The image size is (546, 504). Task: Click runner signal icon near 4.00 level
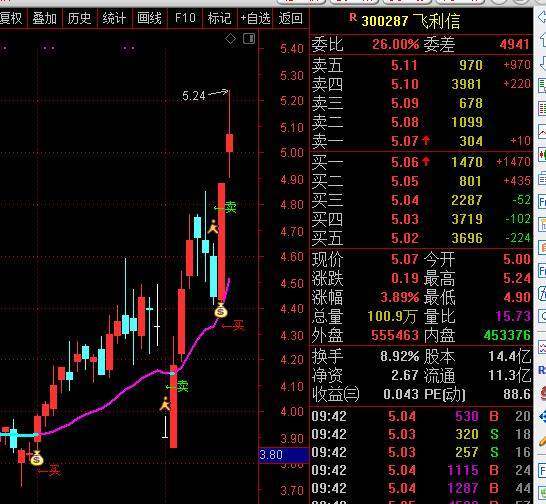[165, 404]
